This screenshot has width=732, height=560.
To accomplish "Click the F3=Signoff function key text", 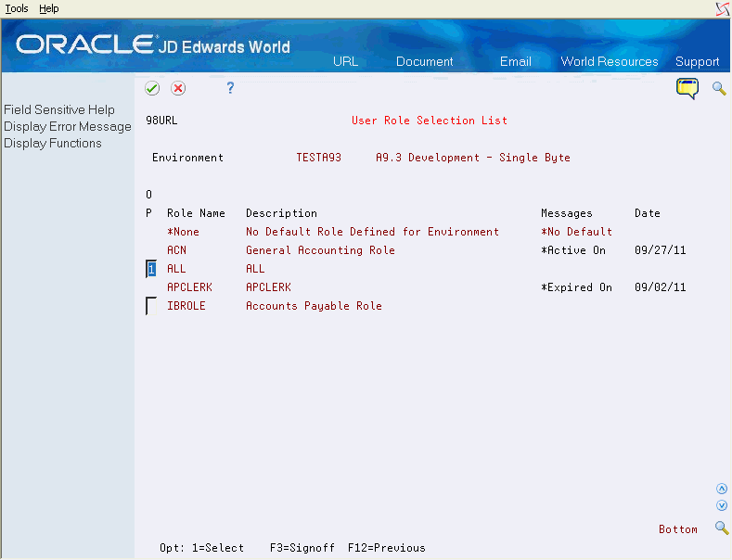I will coord(302,548).
